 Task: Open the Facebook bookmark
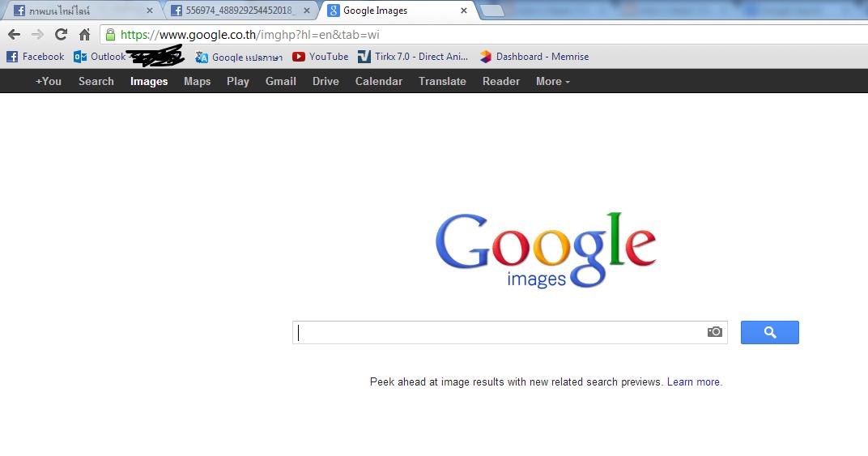tap(36, 57)
